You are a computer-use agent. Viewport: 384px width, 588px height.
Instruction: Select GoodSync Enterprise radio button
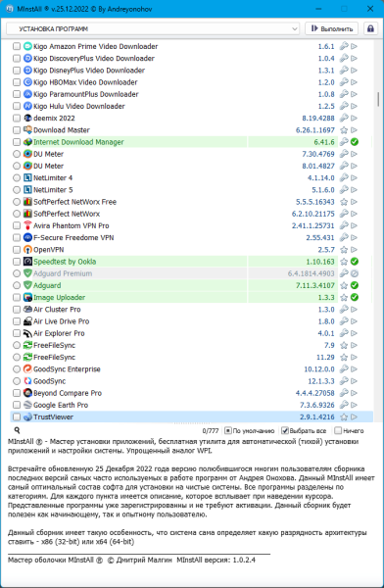click(x=17, y=369)
